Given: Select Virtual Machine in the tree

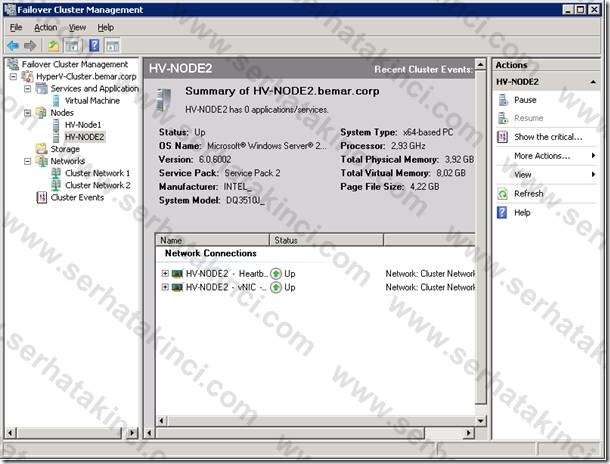Looking at the screenshot, I should pyautogui.click(x=92, y=100).
